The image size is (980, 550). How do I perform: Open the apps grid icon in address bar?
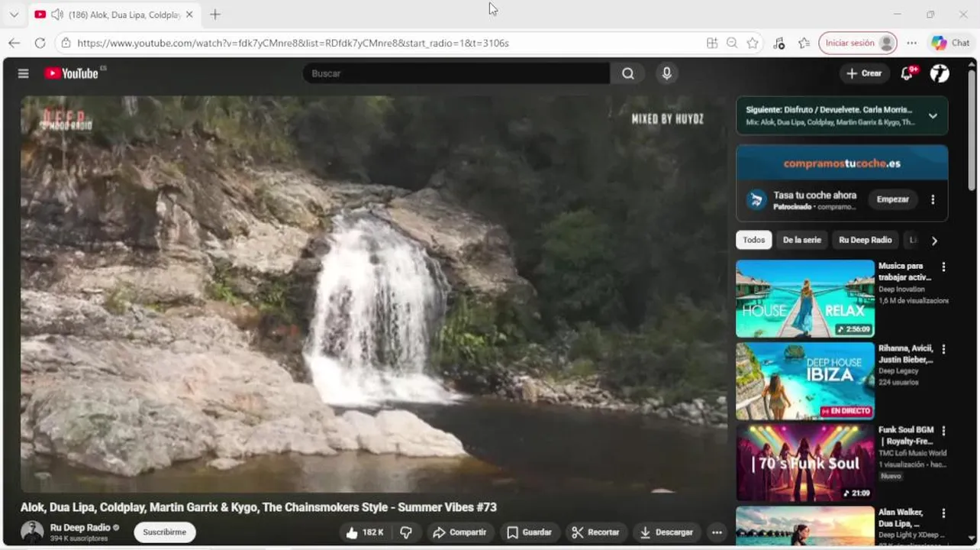(x=712, y=43)
